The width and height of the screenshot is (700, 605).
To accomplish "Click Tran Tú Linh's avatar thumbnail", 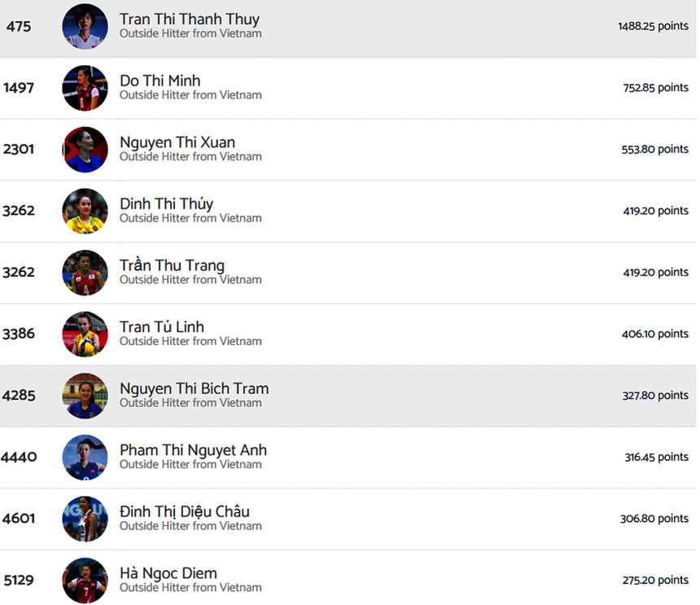I will pos(85,334).
